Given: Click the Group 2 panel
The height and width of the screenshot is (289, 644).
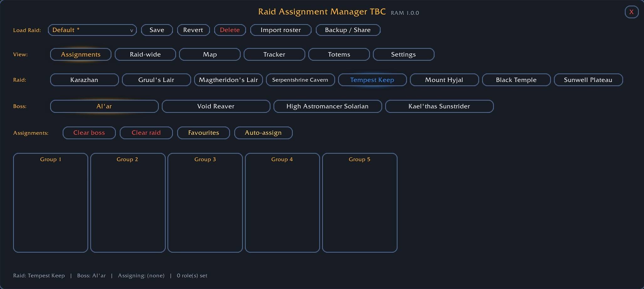Looking at the screenshot, I should 128,203.
